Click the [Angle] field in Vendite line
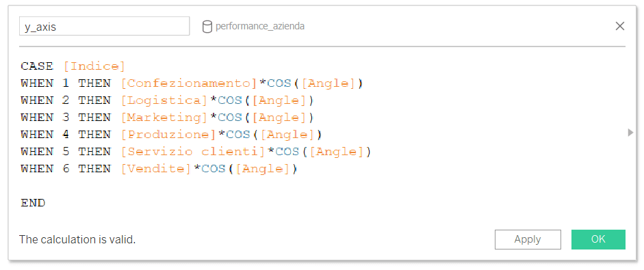Screen dimensions: 644x270 [263, 169]
